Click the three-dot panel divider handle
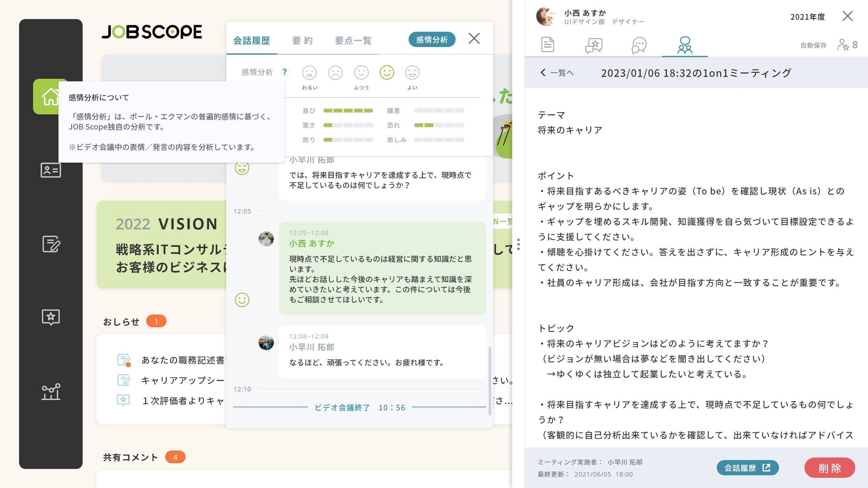Viewport: 868px width, 488px height. pos(518,244)
